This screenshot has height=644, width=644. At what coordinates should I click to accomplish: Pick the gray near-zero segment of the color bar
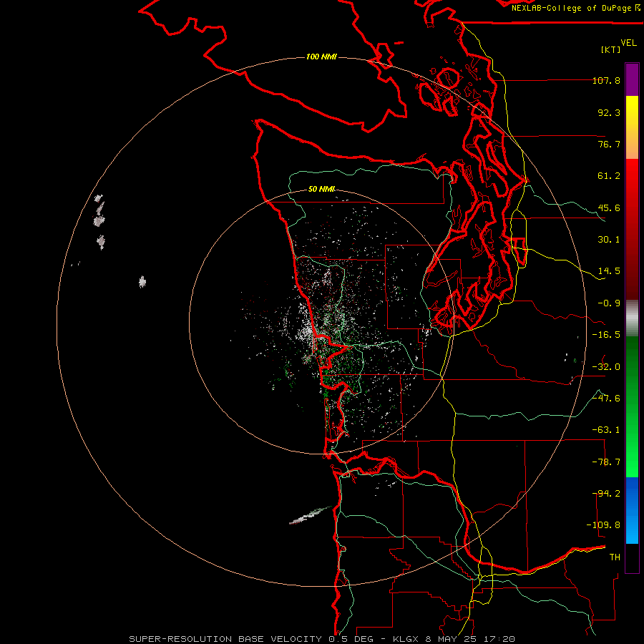point(632,318)
